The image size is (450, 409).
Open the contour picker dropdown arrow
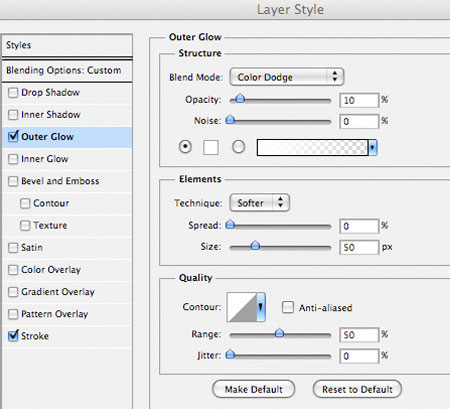(261, 307)
